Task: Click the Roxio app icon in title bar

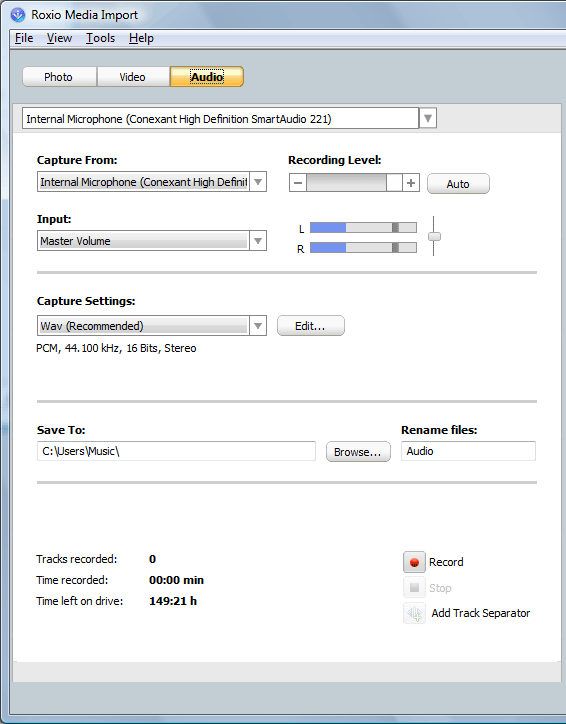Action: (x=18, y=15)
